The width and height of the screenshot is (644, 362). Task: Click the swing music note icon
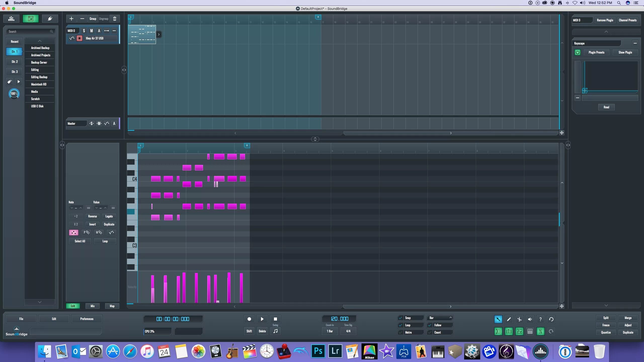[275, 331]
